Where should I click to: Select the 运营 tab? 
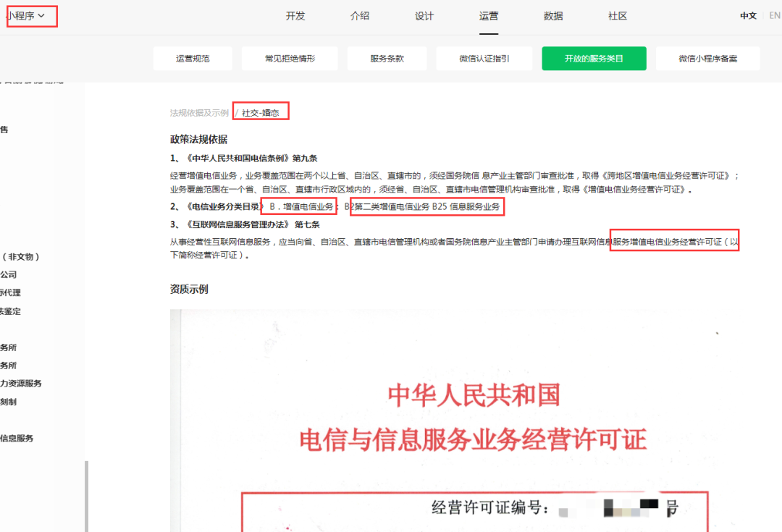click(x=488, y=16)
